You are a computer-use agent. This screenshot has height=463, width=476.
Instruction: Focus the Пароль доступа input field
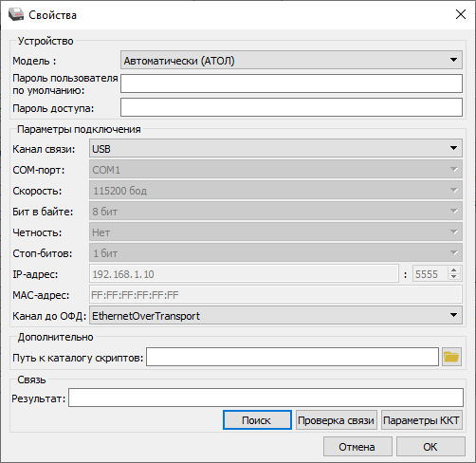(x=291, y=107)
